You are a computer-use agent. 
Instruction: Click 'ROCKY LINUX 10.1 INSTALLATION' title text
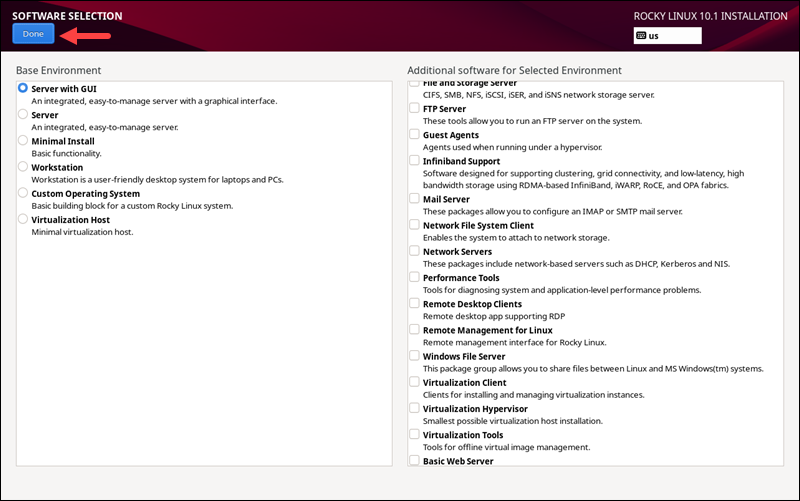[710, 16]
